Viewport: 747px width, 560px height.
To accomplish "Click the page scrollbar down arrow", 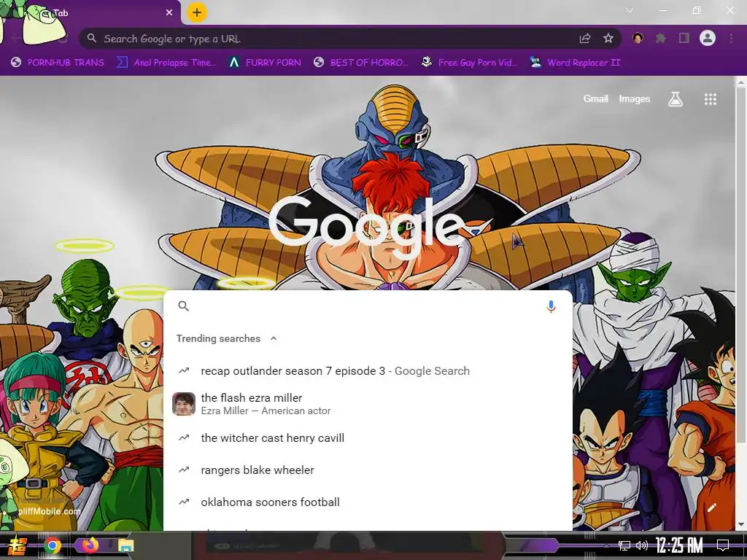I will pyautogui.click(x=741, y=525).
